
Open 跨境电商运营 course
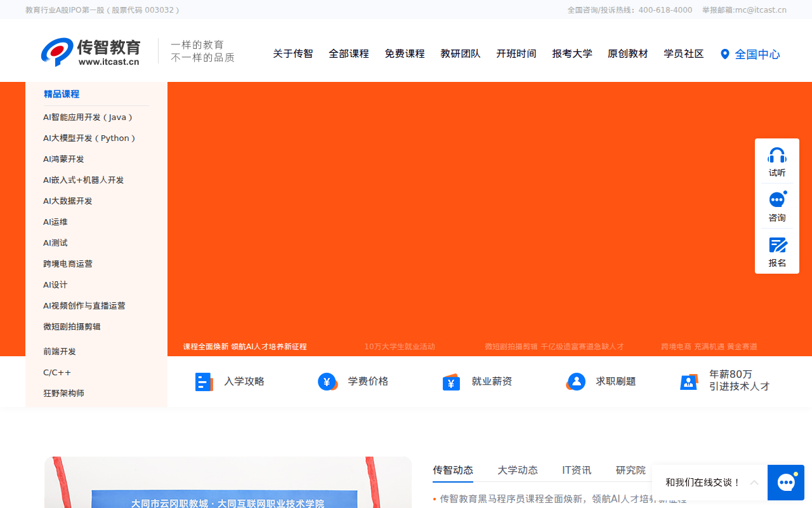pos(68,264)
